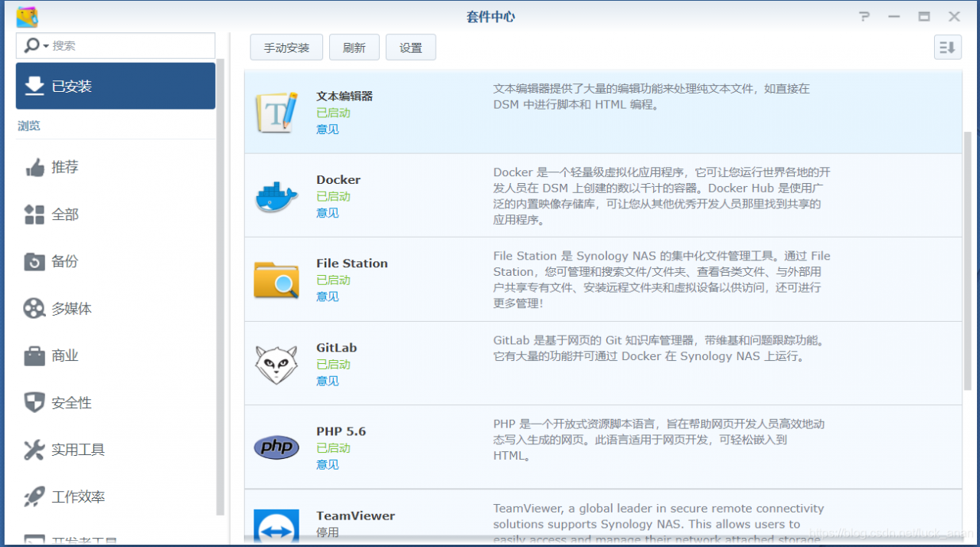Click the wrench icon for 实用工具
This screenshot has height=547, width=980.
point(34,450)
